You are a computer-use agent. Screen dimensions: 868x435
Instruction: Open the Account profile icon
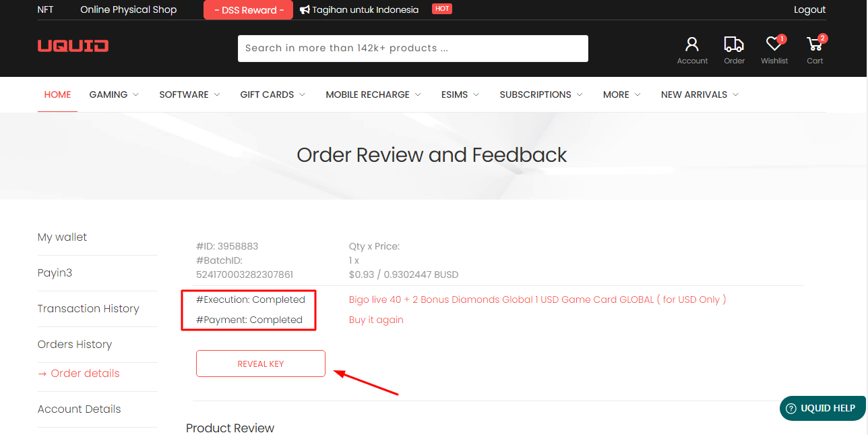tap(692, 45)
